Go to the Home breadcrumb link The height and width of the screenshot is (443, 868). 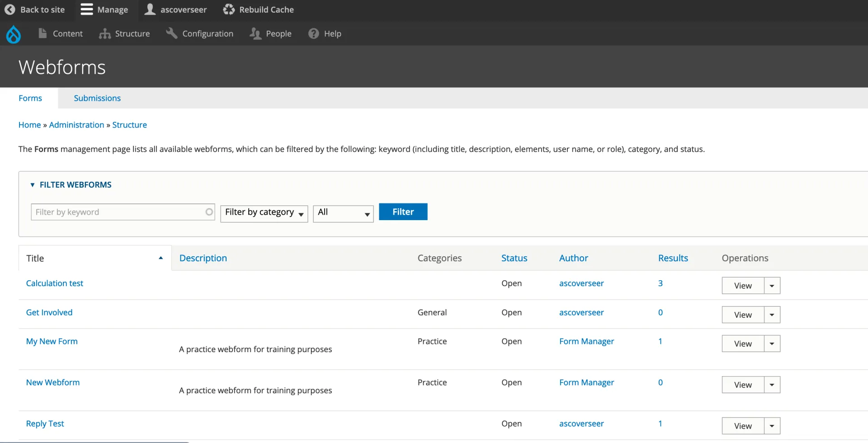tap(29, 125)
